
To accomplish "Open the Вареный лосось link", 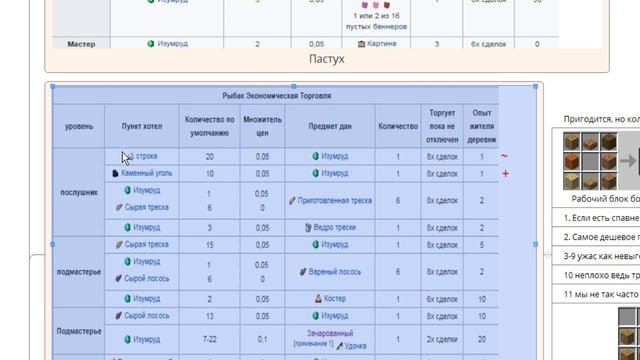I will pyautogui.click(x=335, y=272).
